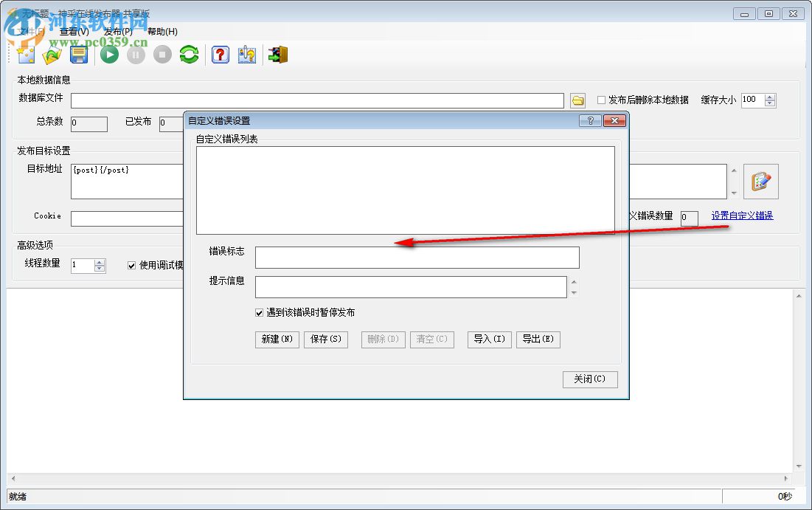This screenshot has width=812, height=510.
Task: Click the 错误标志 input field
Action: click(417, 258)
